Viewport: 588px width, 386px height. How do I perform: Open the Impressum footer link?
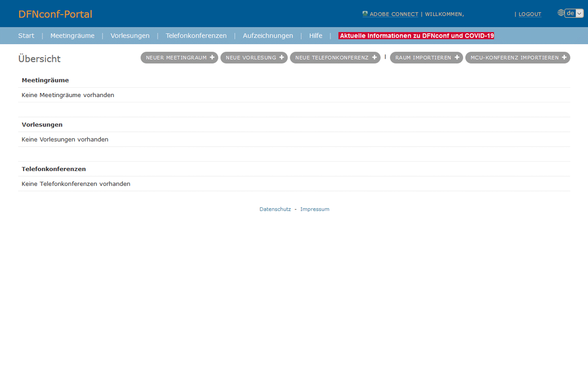[315, 209]
